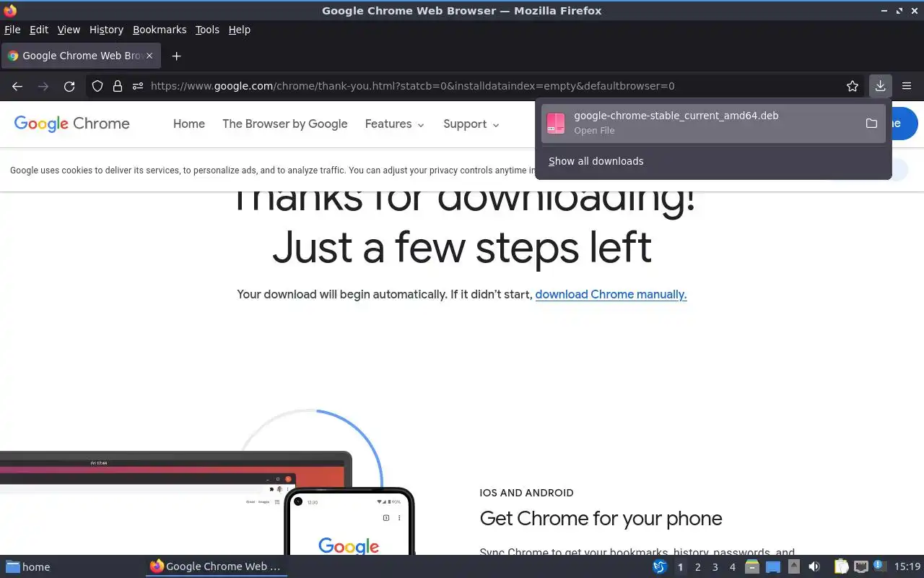Click the Firefox logo in title bar
The width and height of the screenshot is (924, 578).
[x=10, y=10]
